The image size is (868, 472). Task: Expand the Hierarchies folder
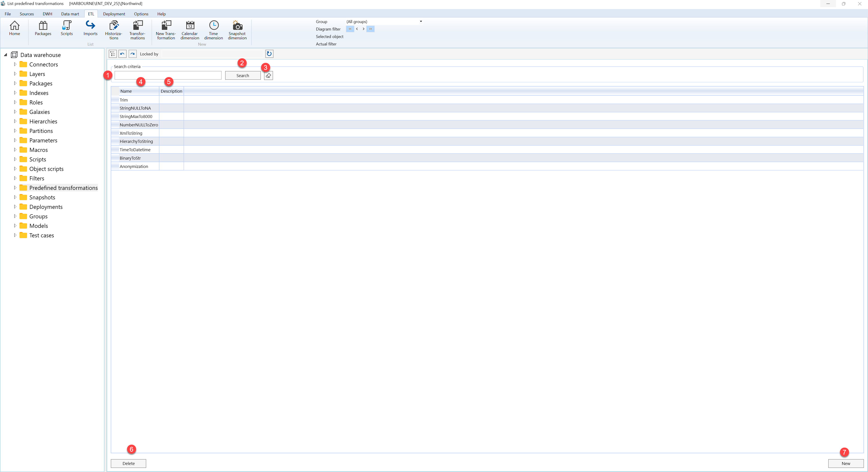pyautogui.click(x=15, y=121)
